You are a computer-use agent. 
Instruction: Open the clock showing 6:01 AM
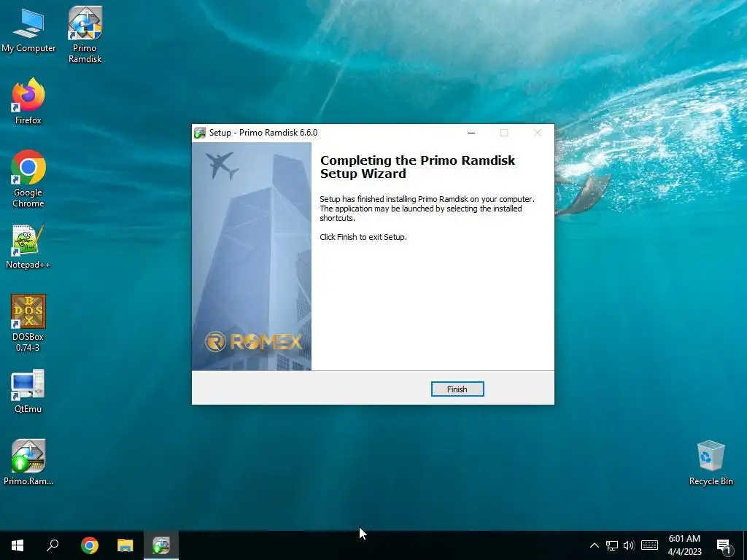(684, 545)
